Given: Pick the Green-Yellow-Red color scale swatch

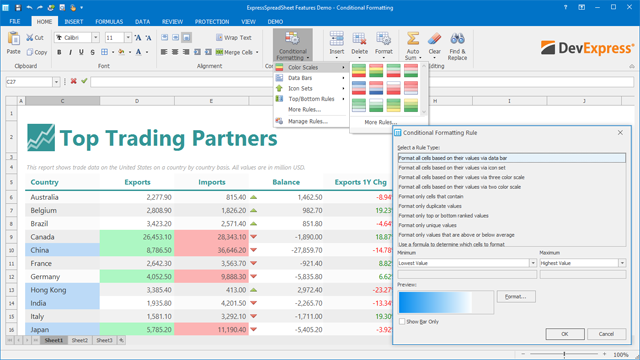Looking at the screenshot, I should pos(359,71).
